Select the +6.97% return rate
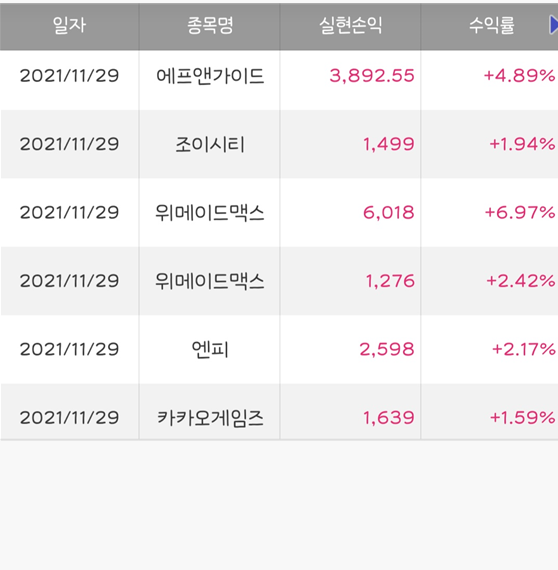558x570 pixels. pos(520,212)
